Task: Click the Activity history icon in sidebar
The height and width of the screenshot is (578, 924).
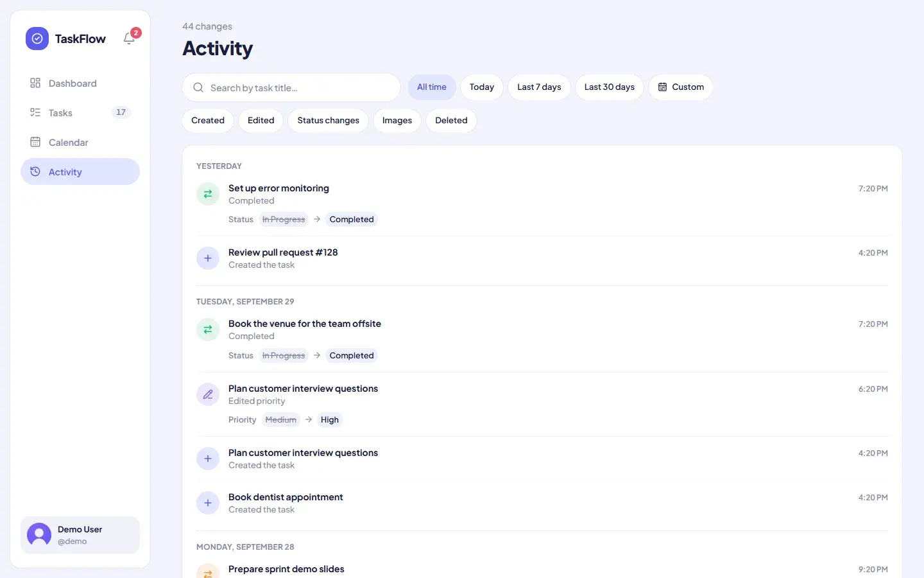Action: click(35, 171)
